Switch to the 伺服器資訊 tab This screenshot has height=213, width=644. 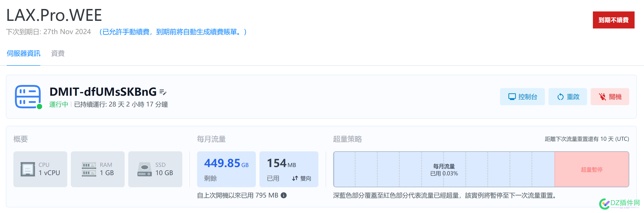(24, 53)
